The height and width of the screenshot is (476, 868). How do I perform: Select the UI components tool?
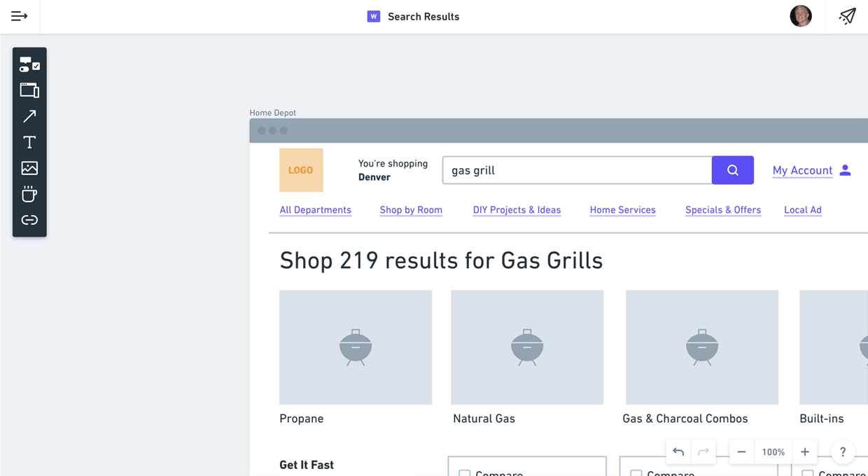click(29, 64)
